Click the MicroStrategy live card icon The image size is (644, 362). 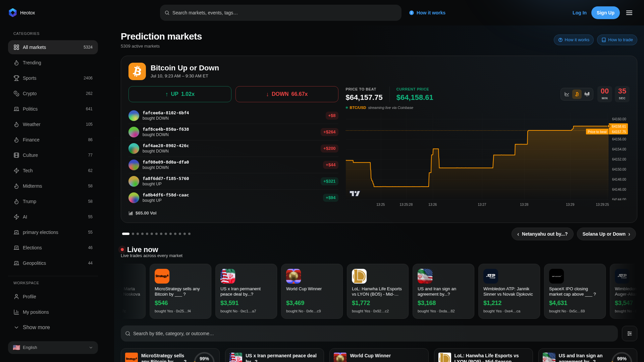162,276
